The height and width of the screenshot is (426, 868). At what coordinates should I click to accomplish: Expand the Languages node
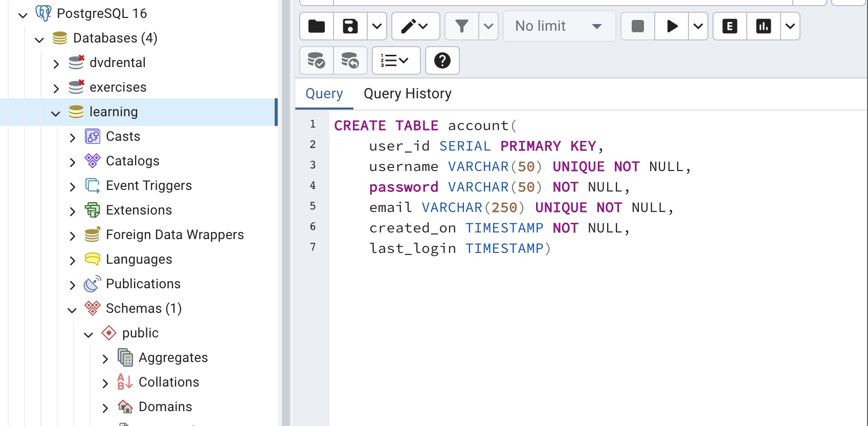tap(72, 260)
